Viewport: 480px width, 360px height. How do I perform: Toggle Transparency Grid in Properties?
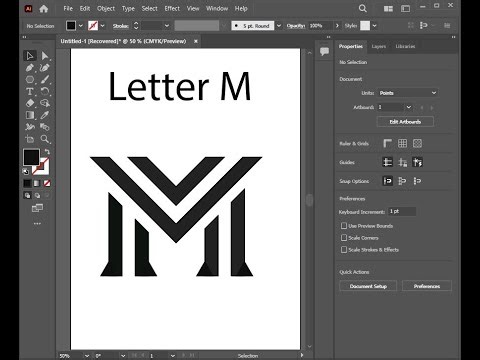coord(417,143)
